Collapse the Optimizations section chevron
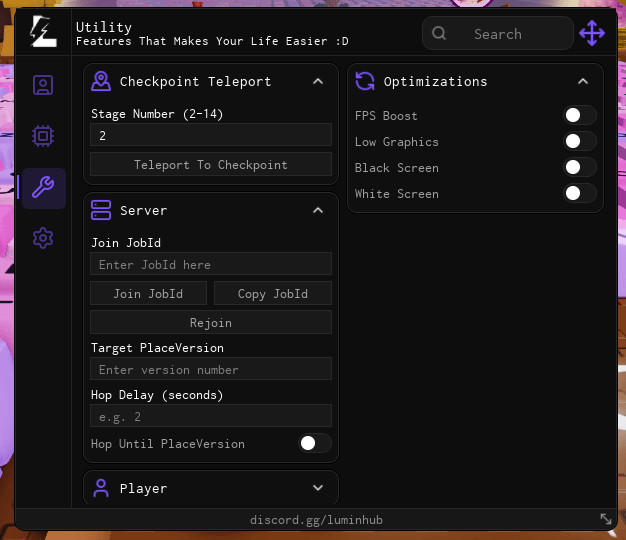 tap(583, 81)
